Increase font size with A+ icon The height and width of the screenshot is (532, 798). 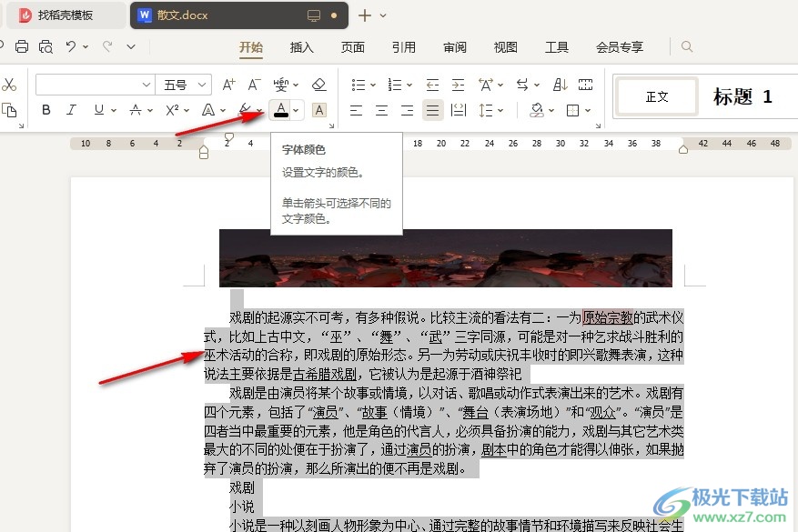228,85
